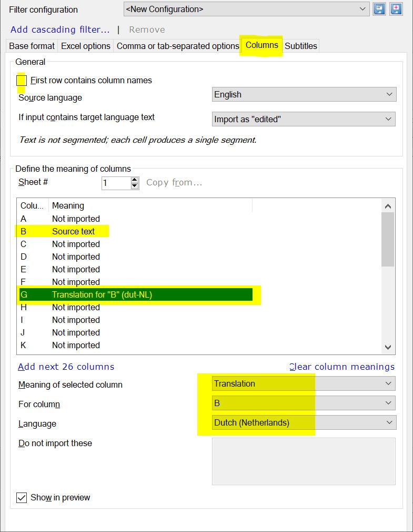Screen dimensions: 413x532
Task: Click the column list scrollbar thumb
Action: (388, 240)
